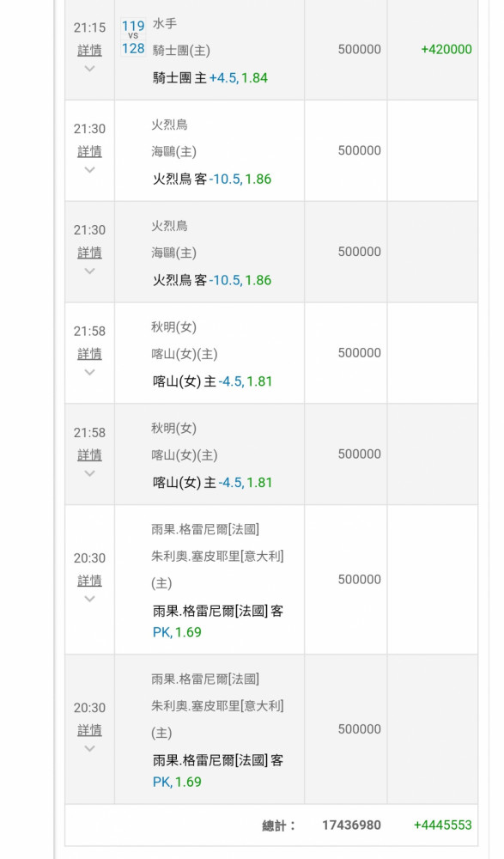This screenshot has width=504, height=859.
Task: Open 詳情 in the gray 21:58 喀山(女) row
Action: click(89, 454)
